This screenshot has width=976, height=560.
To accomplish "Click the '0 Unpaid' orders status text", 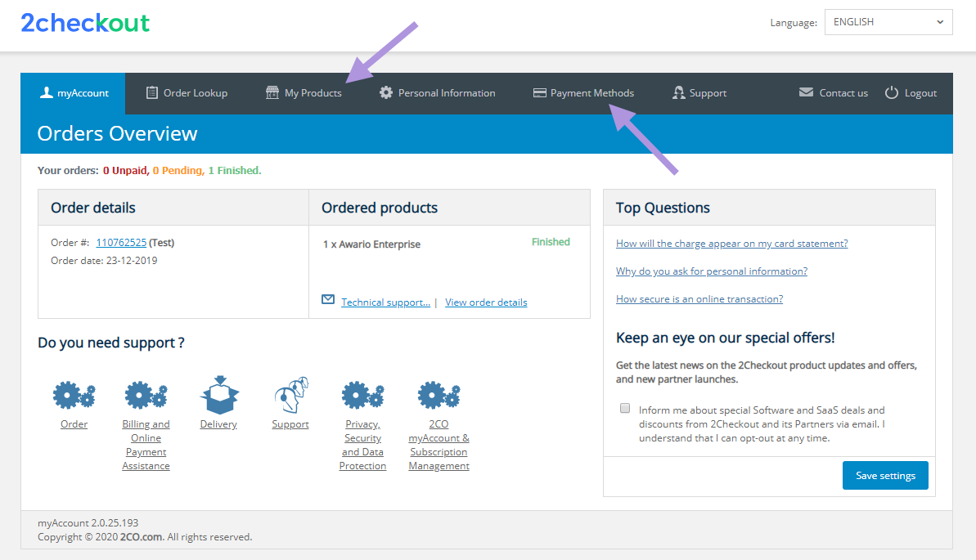I will (x=126, y=171).
